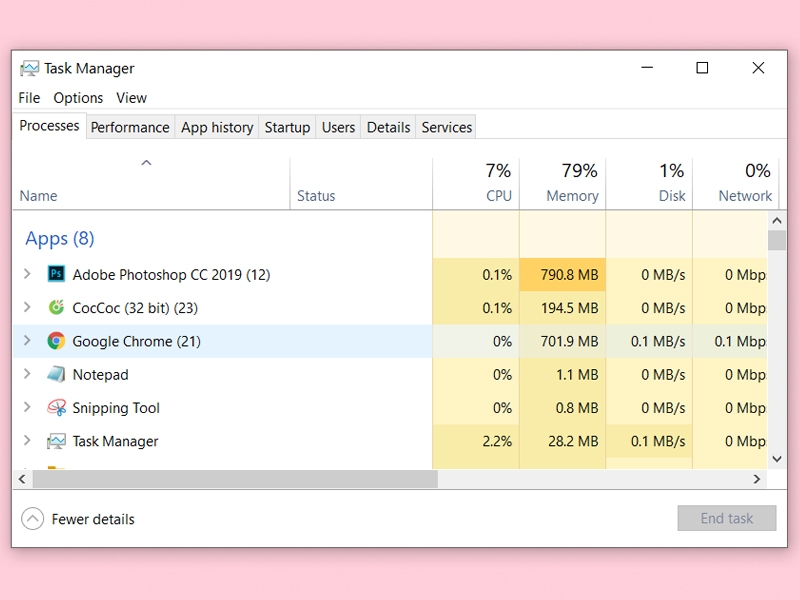Open the Options menu
The width and height of the screenshot is (800, 600).
tap(78, 98)
